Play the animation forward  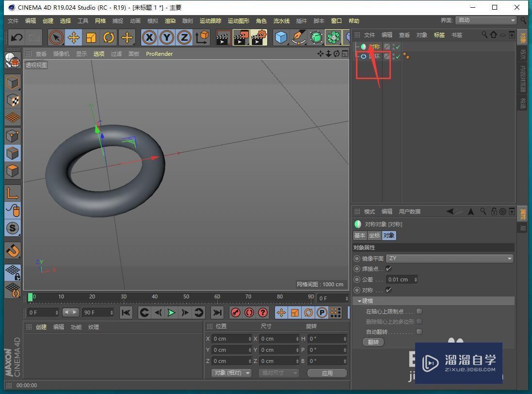(171, 312)
